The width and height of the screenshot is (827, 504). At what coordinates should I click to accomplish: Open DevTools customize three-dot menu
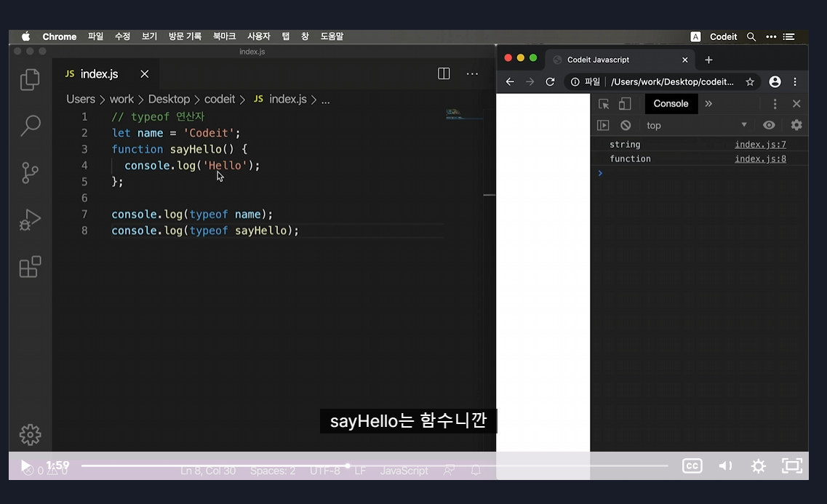click(776, 104)
